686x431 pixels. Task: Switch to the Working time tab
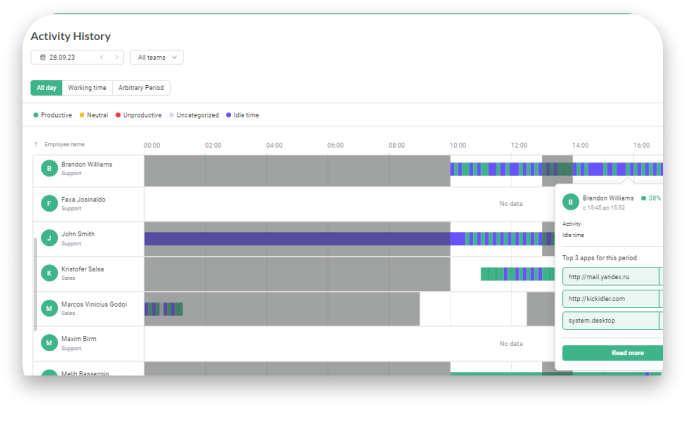click(88, 88)
